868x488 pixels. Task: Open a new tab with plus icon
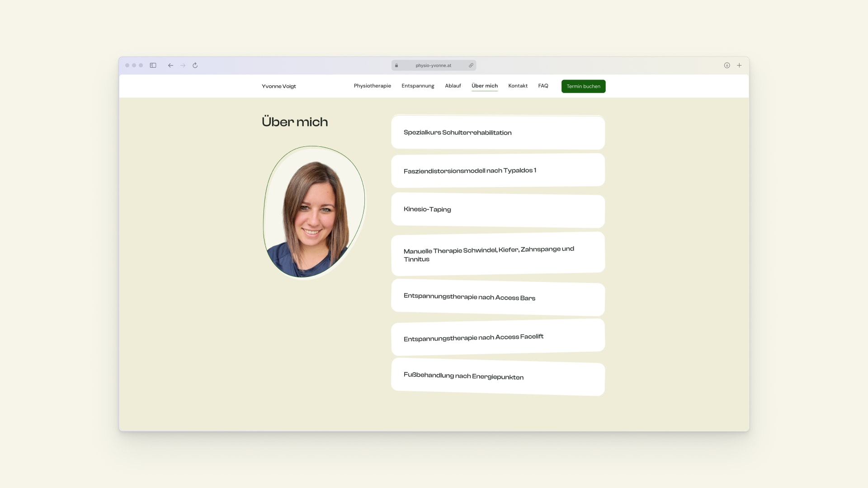(739, 66)
